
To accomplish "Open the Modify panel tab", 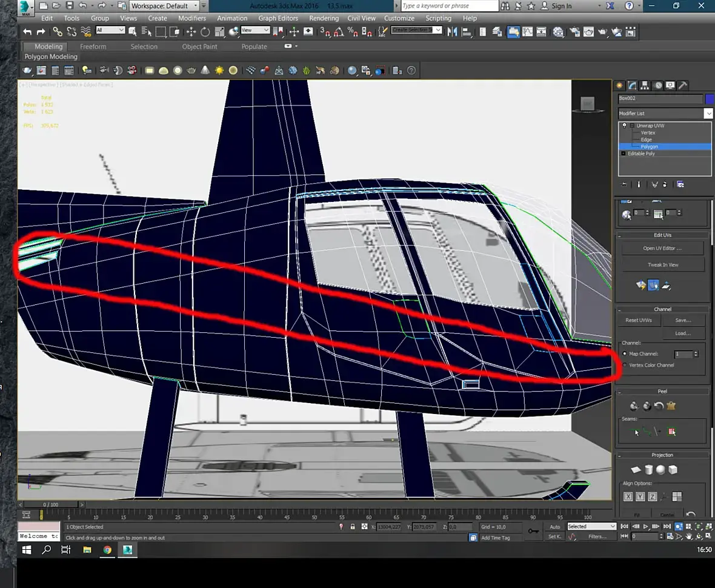I will [632, 85].
